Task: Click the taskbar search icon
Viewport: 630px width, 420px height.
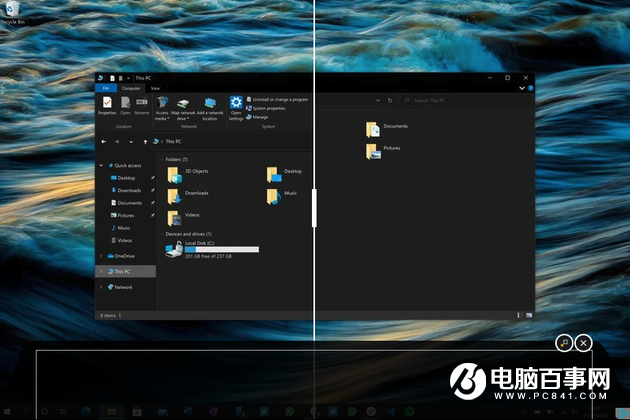Action: tap(26, 411)
